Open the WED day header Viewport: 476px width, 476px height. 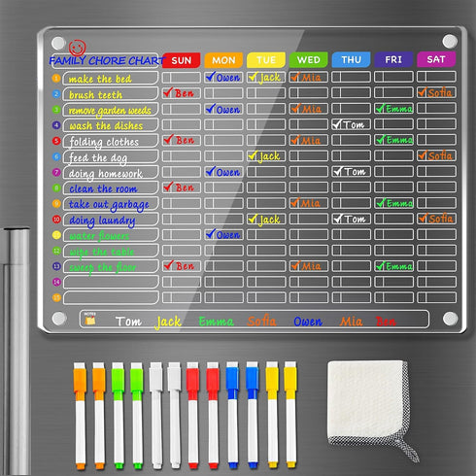click(308, 59)
